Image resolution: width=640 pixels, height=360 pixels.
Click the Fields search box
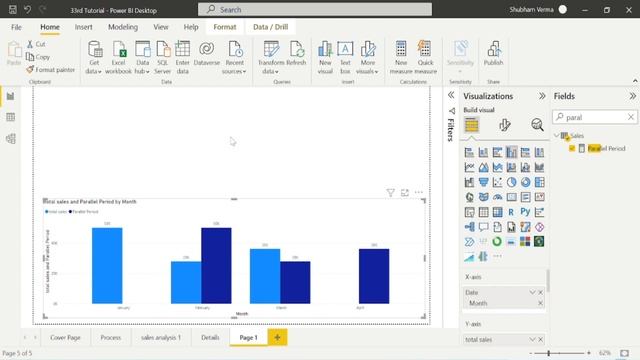coord(595,117)
